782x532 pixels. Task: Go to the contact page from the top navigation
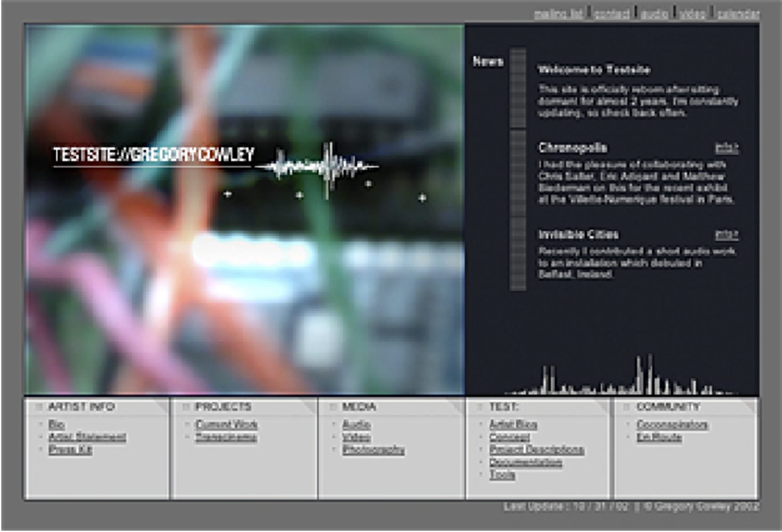pyautogui.click(x=612, y=14)
